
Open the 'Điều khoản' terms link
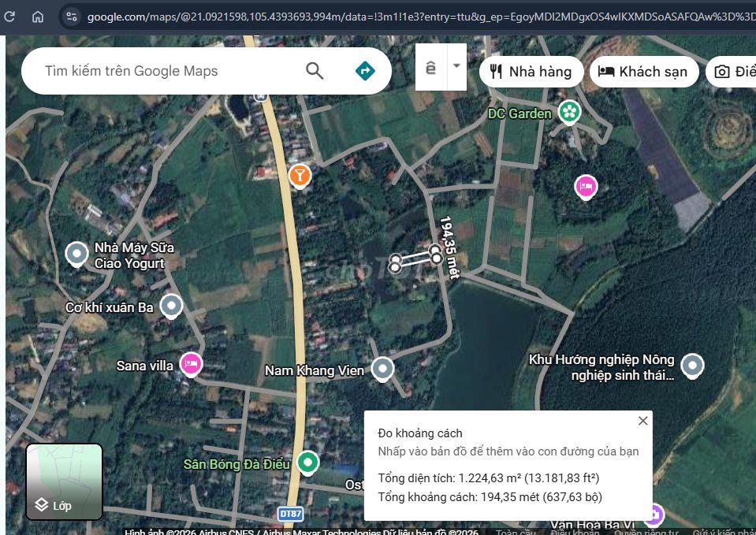pos(575,532)
